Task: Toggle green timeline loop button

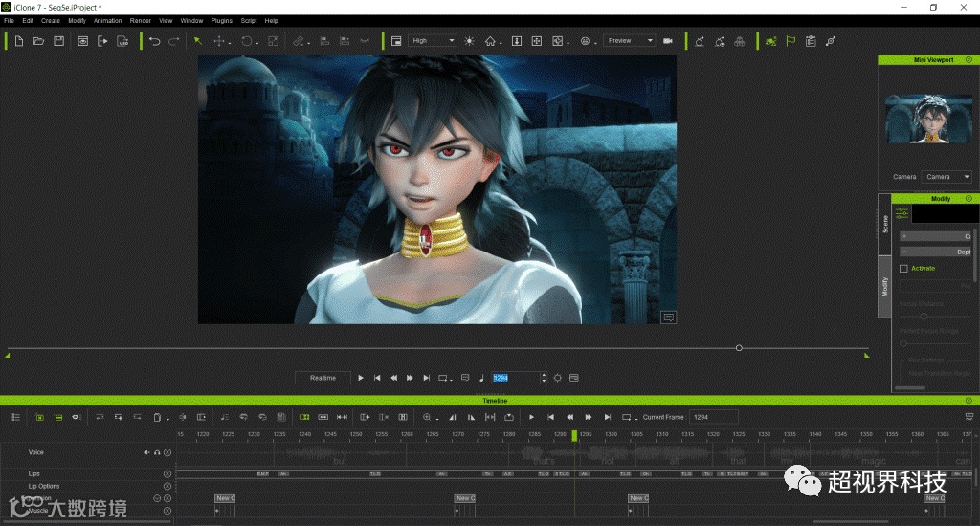Action: (304, 417)
